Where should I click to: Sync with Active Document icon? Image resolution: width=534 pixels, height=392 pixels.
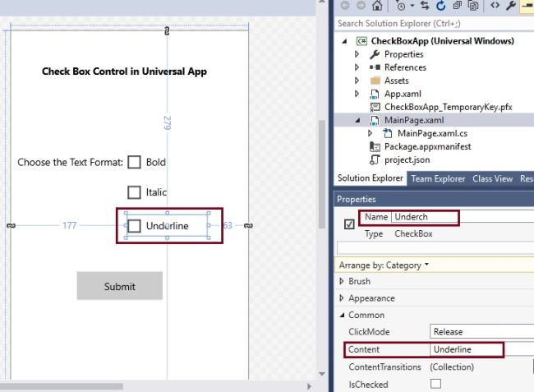[x=425, y=6]
